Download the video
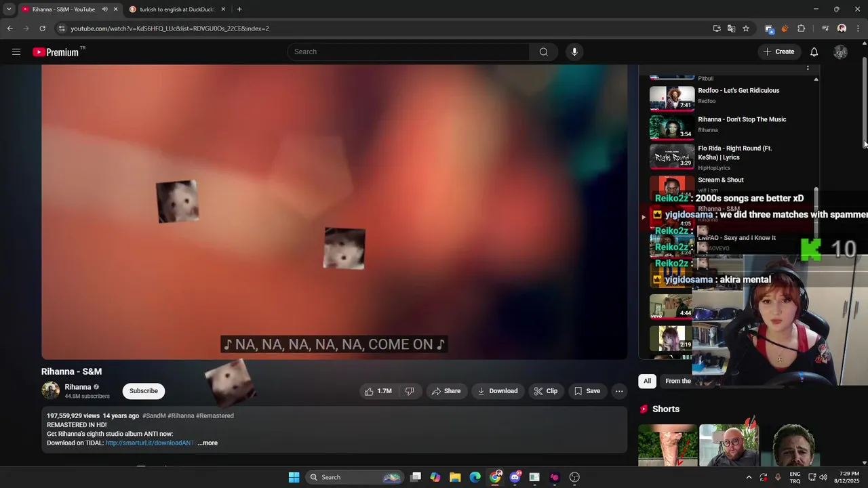 click(x=497, y=391)
